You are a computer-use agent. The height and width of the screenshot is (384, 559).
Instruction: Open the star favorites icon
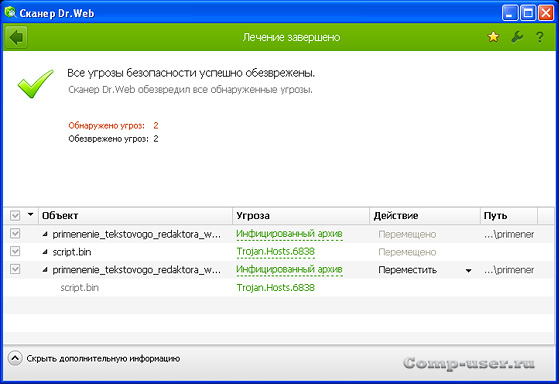pyautogui.click(x=493, y=37)
